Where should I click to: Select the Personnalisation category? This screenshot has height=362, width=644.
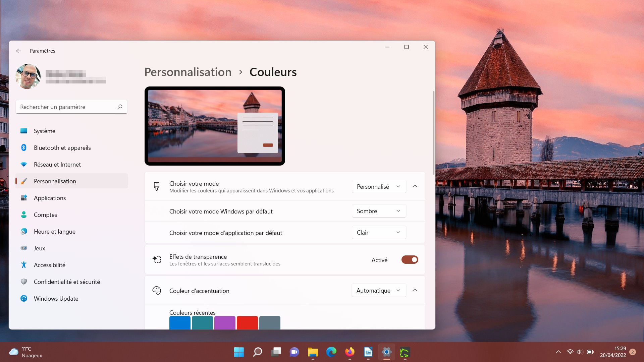[x=71, y=181]
